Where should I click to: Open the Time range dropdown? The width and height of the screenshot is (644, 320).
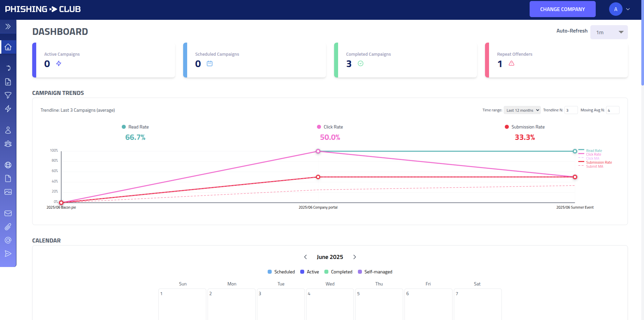click(522, 110)
